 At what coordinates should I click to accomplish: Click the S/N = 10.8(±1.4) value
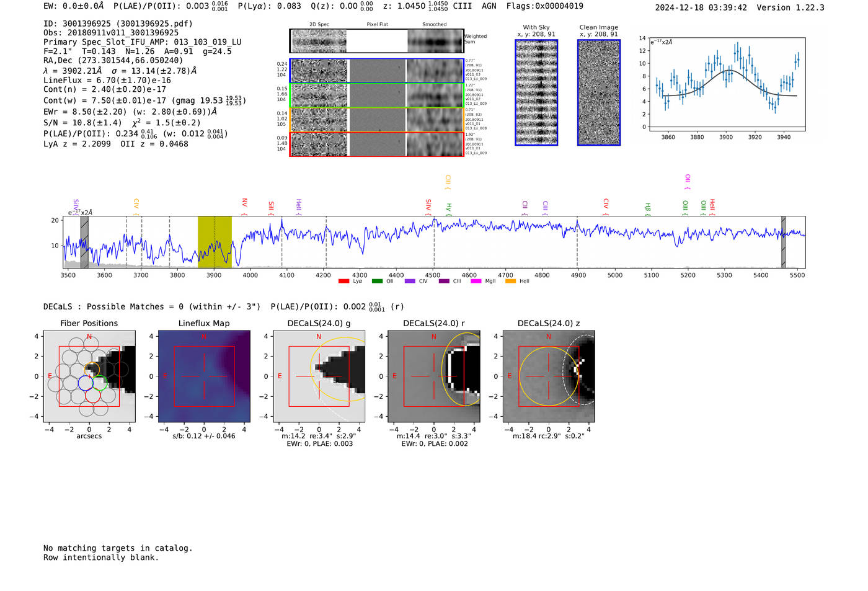tap(82, 123)
